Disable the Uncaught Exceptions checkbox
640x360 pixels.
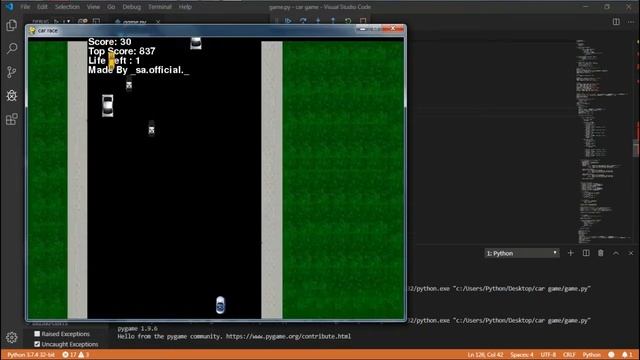tap(37, 344)
